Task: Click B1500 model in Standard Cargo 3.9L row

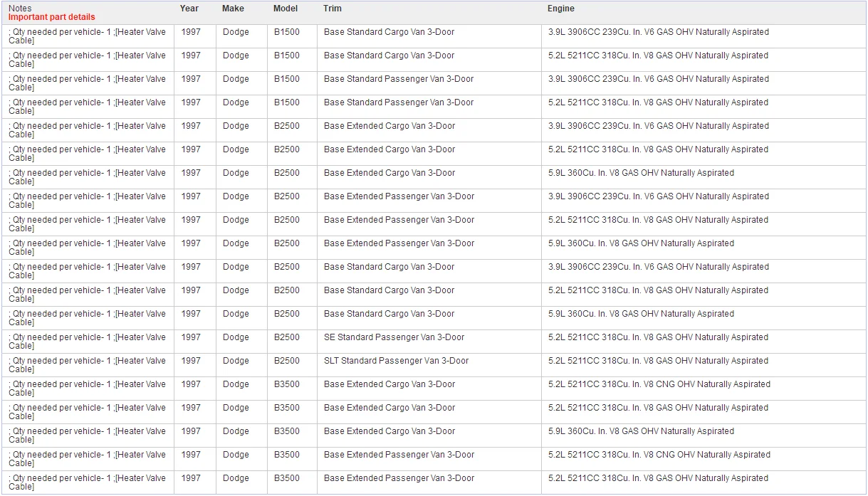Action: [287, 32]
